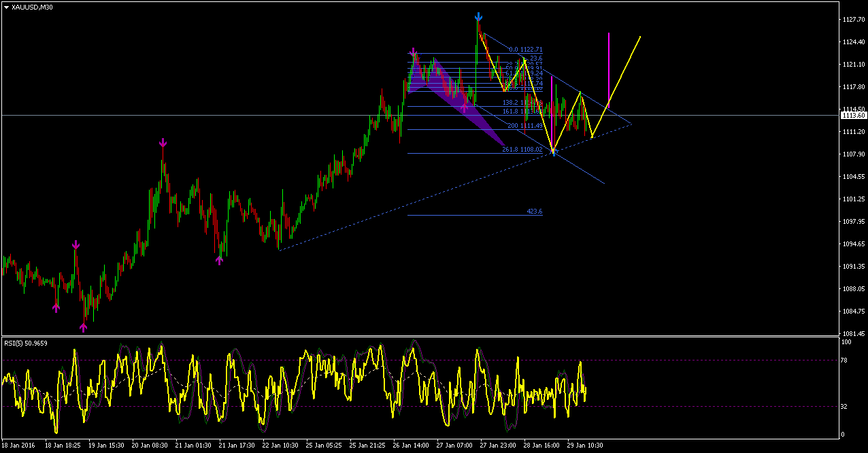Image resolution: width=868 pixels, height=453 pixels.
Task: Click the purple down arrow above the 20 Jan peak
Action: coord(163,143)
